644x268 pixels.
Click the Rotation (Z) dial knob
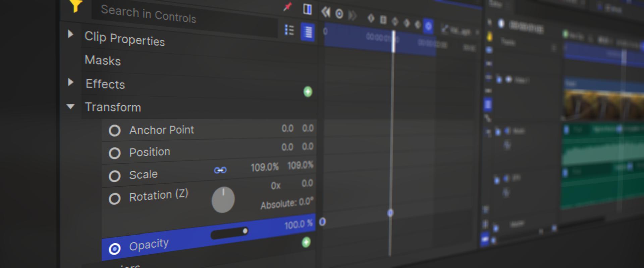pos(223,200)
